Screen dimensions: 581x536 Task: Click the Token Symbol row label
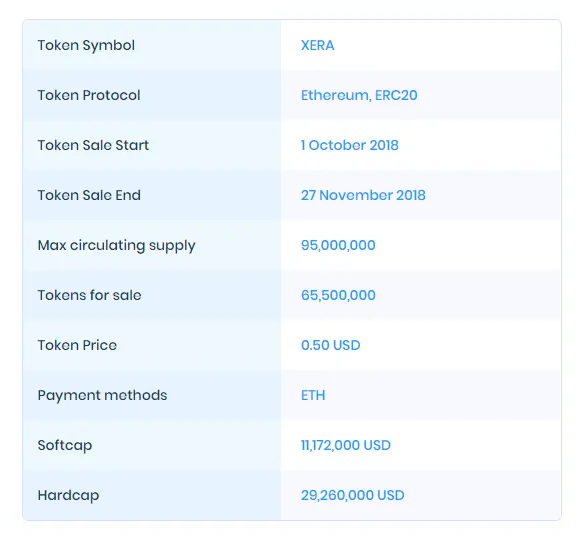(86, 46)
